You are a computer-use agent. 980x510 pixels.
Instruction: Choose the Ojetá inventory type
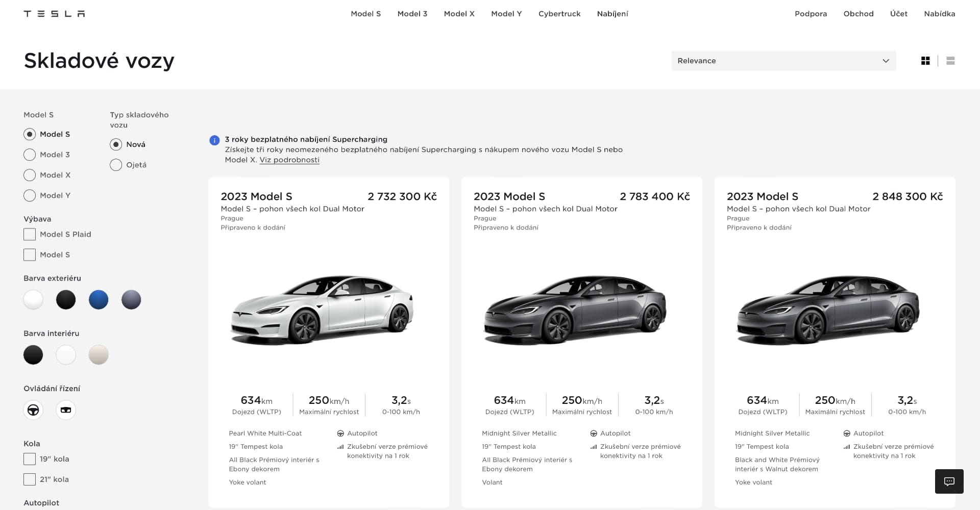click(x=116, y=165)
